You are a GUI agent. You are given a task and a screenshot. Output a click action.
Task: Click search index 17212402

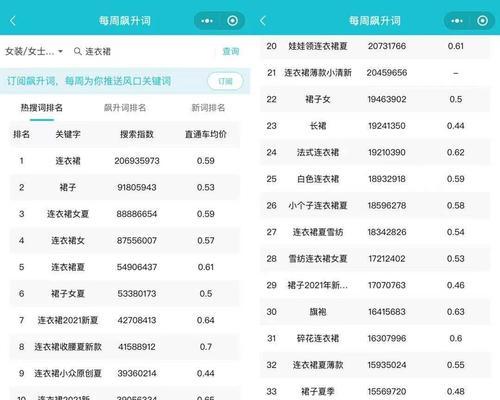pos(387,259)
